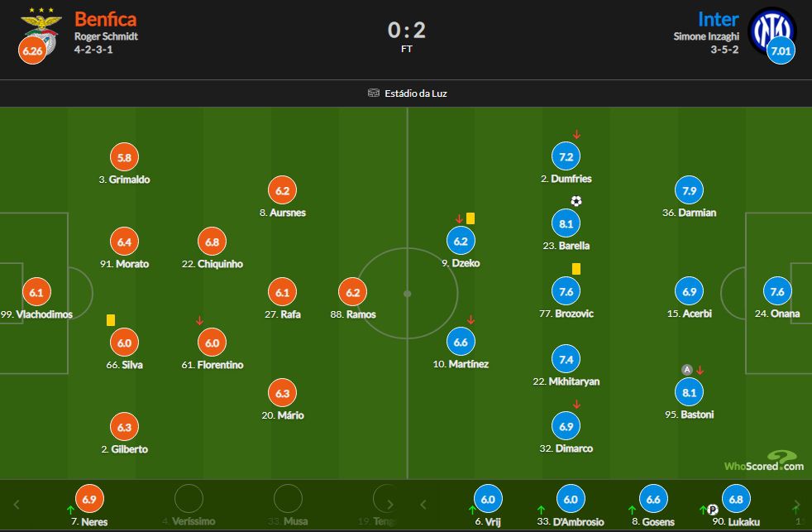Select Vlachodimos's 6.1 rating circle
This screenshot has height=532, width=812.
click(36, 292)
